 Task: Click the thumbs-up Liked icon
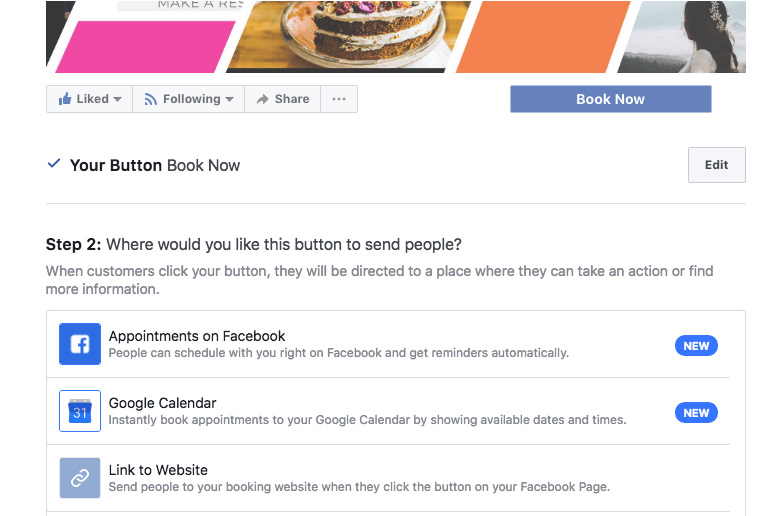[x=65, y=99]
